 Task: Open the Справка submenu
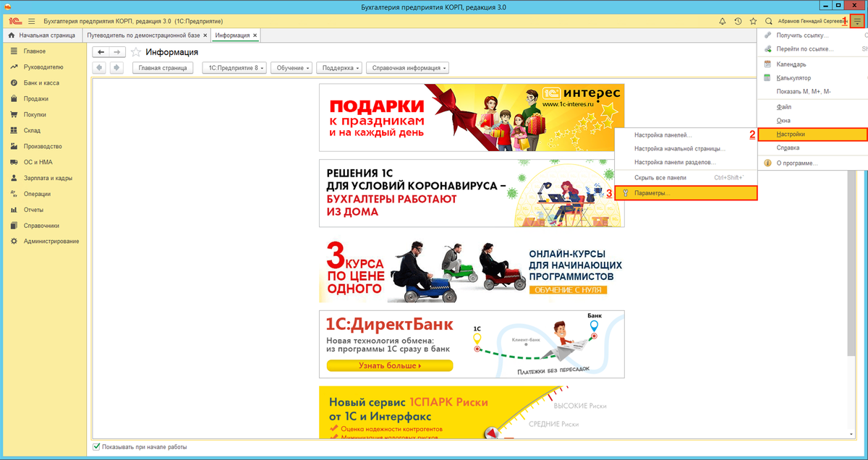(812, 148)
